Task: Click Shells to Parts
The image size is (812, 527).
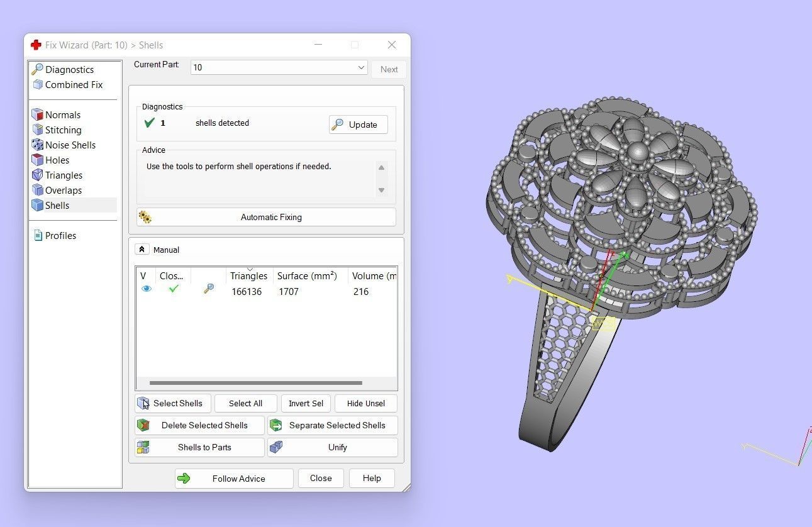Action: 199,448
